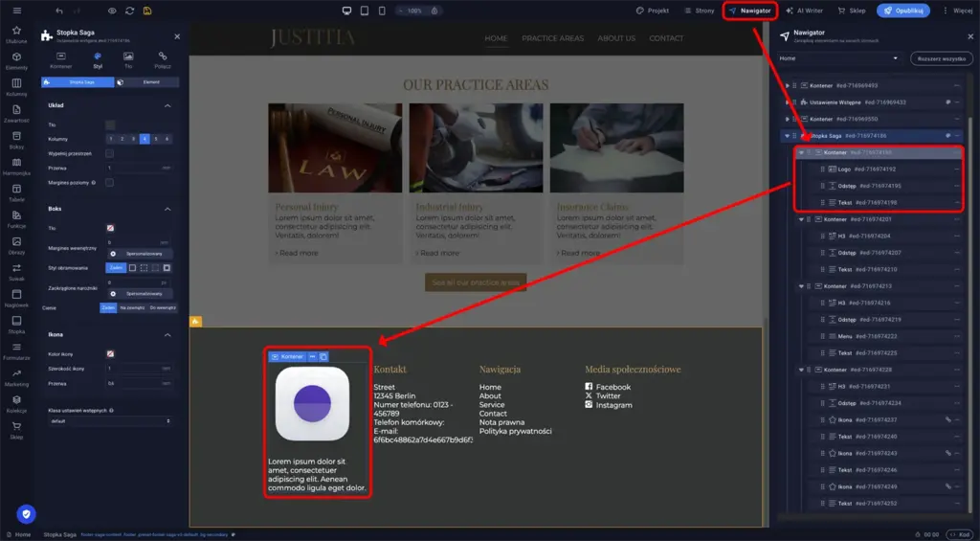
Task: Open AI Writer
Action: pyautogui.click(x=804, y=11)
